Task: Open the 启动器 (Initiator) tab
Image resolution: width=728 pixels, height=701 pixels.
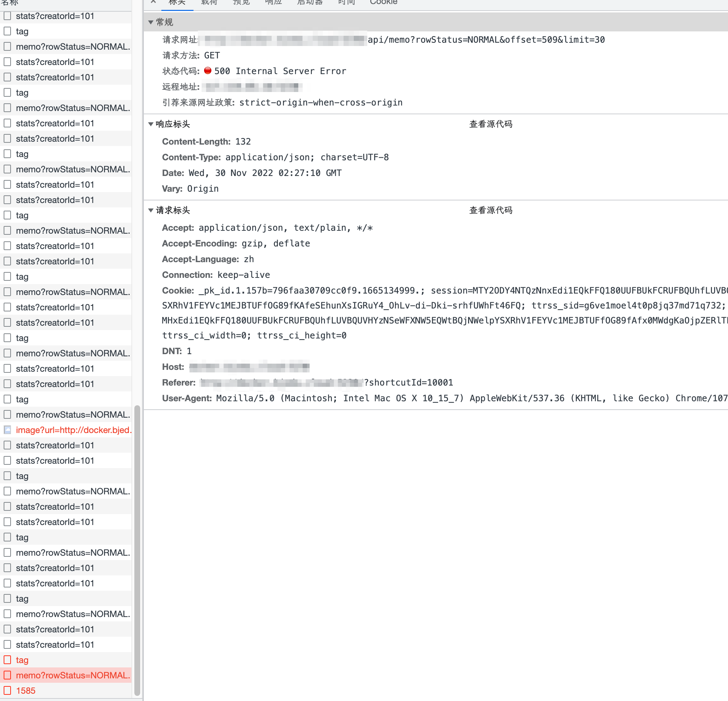Action: [x=310, y=2]
